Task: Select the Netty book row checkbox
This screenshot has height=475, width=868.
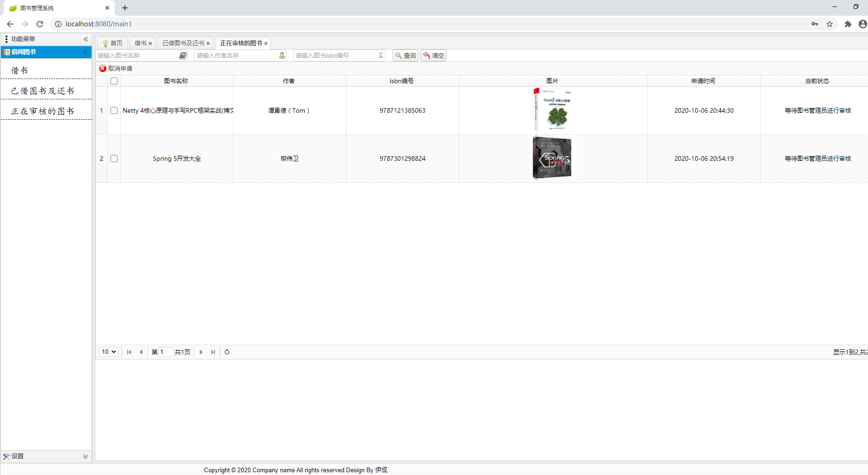Action: pos(114,110)
